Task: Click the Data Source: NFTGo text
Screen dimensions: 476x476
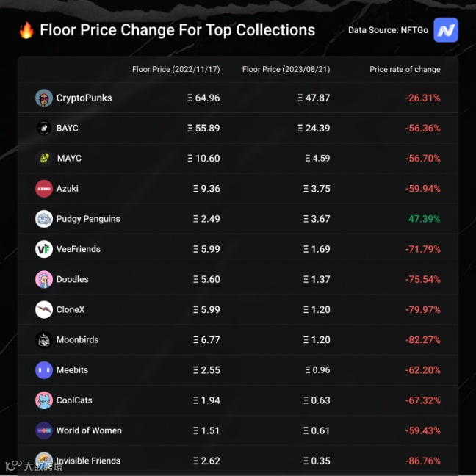Action: [x=387, y=30]
